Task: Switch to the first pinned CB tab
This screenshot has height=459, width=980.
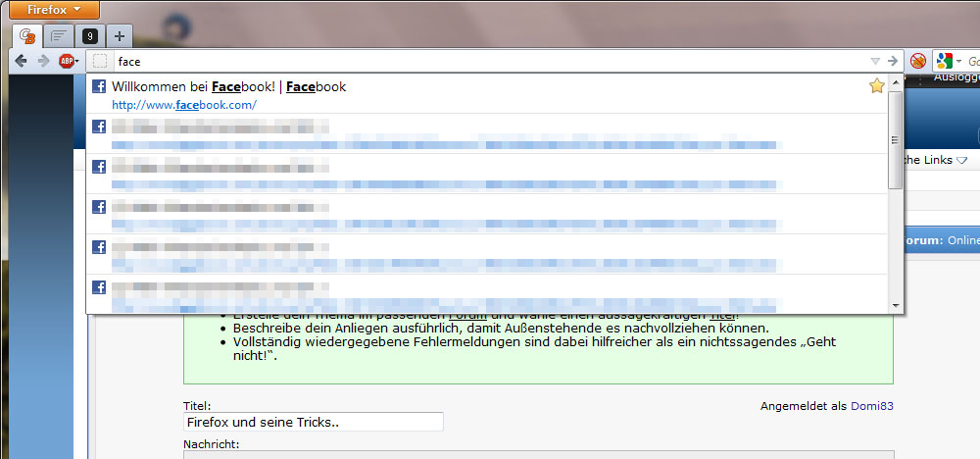Action: (26, 37)
